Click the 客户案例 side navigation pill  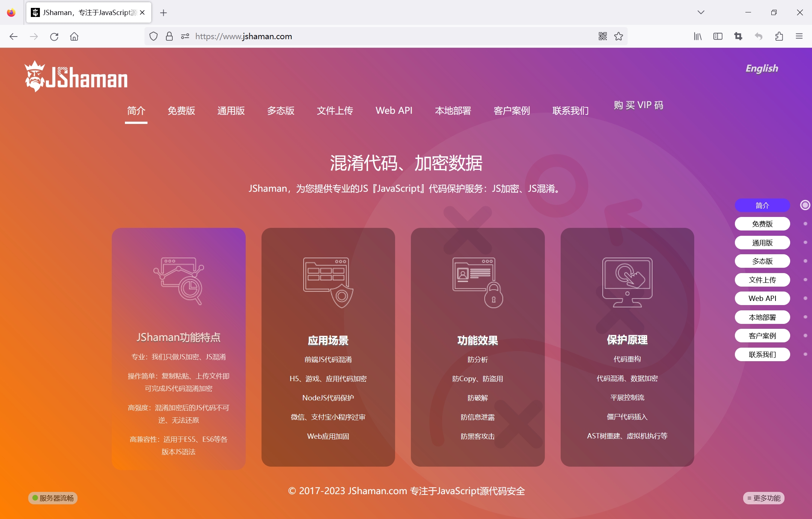pos(762,336)
